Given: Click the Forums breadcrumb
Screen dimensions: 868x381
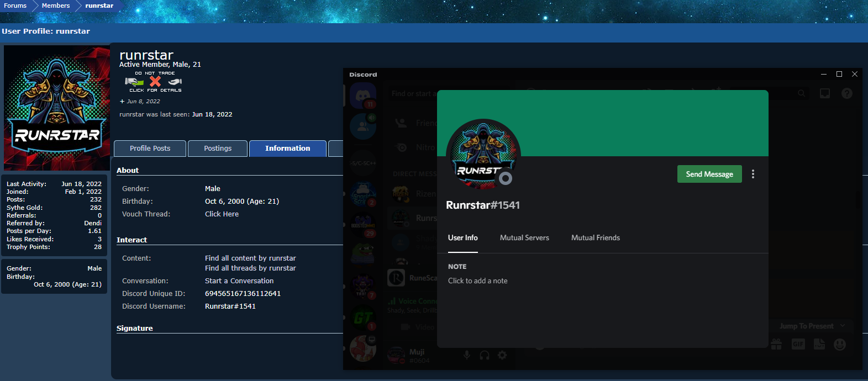Looking at the screenshot, I should [x=15, y=6].
